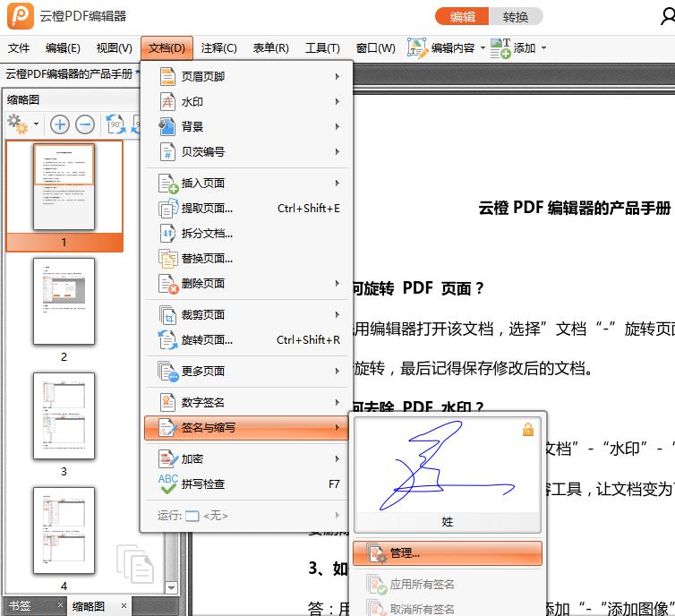Choose the 旋转页面... menu entry text
Image resolution: width=675 pixels, height=616 pixels.
tap(207, 340)
